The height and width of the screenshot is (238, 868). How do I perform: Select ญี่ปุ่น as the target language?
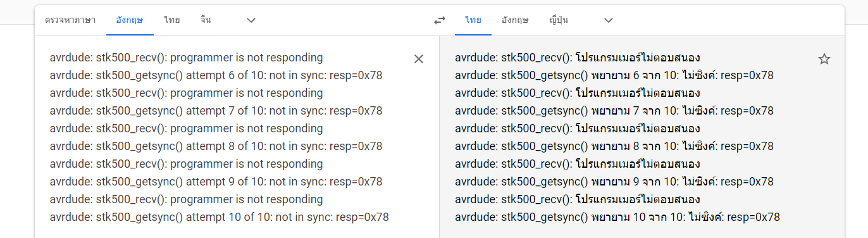point(559,20)
